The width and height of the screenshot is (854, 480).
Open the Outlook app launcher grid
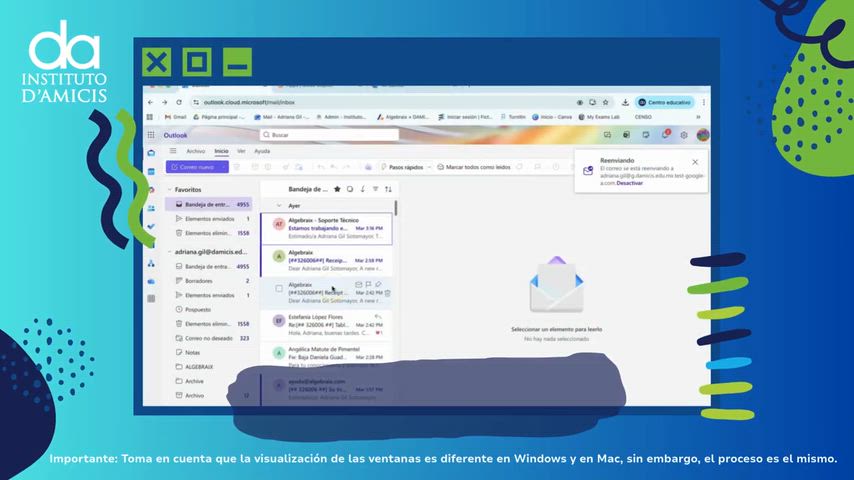151,135
